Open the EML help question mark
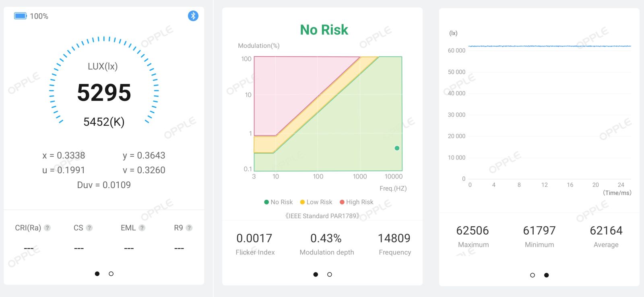The image size is (644, 297). 142,228
